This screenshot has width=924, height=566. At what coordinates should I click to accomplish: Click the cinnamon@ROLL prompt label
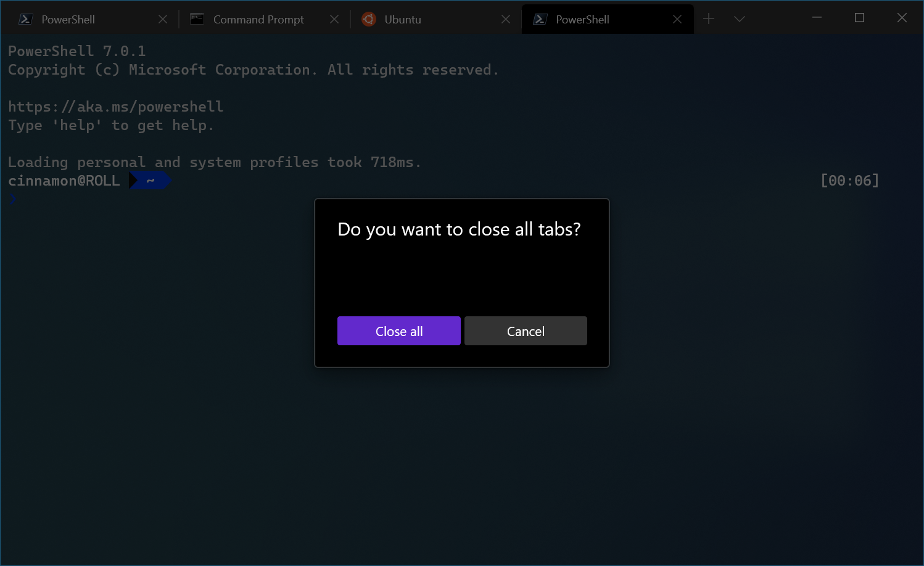tap(64, 180)
